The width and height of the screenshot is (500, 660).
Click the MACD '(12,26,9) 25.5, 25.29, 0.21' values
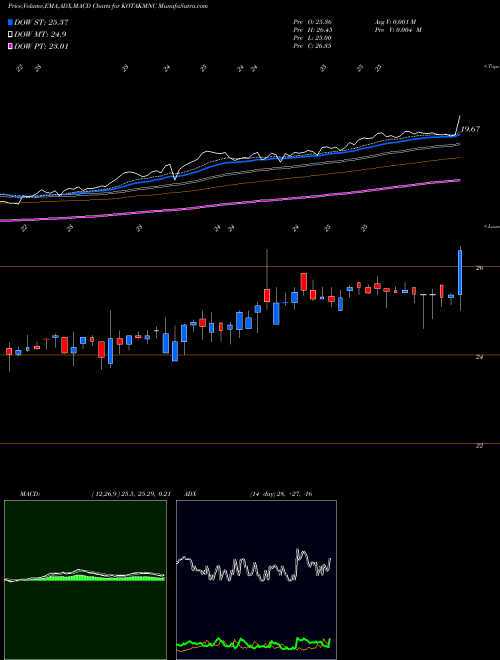130,494
